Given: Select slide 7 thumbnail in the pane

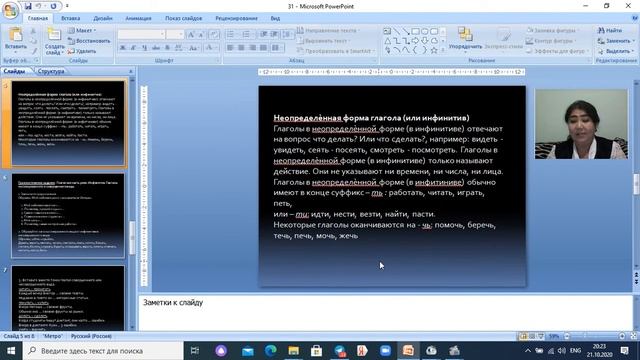Looking at the screenshot, I should 68,298.
